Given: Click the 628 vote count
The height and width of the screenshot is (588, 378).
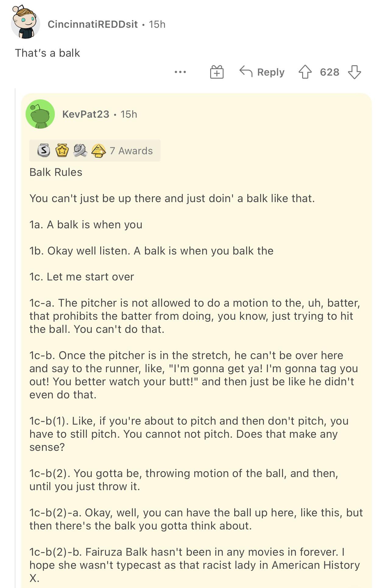Looking at the screenshot, I should click(330, 72).
